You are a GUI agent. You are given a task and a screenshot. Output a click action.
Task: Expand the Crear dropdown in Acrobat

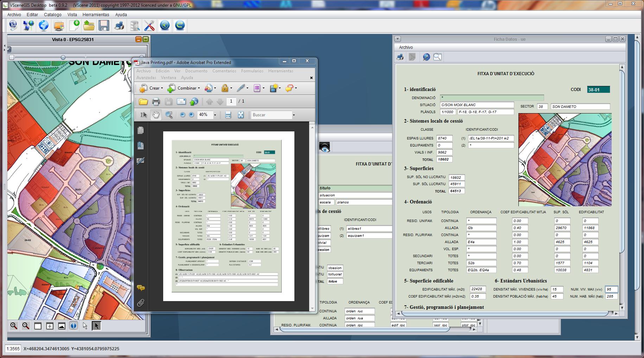(x=162, y=88)
